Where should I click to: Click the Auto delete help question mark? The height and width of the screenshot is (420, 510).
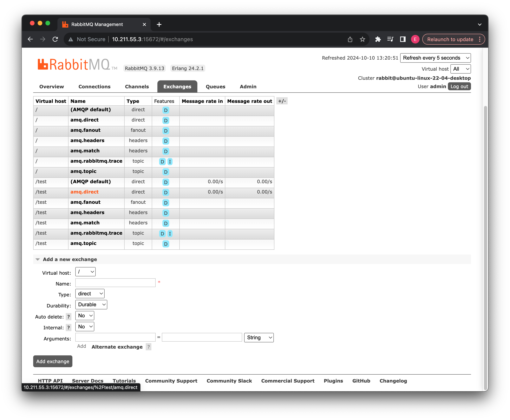69,317
